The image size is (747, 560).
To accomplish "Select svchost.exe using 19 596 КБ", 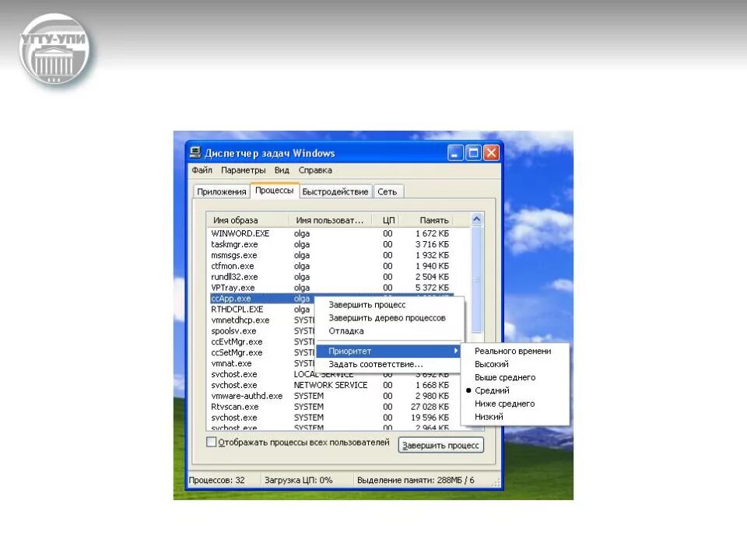I will (x=331, y=418).
